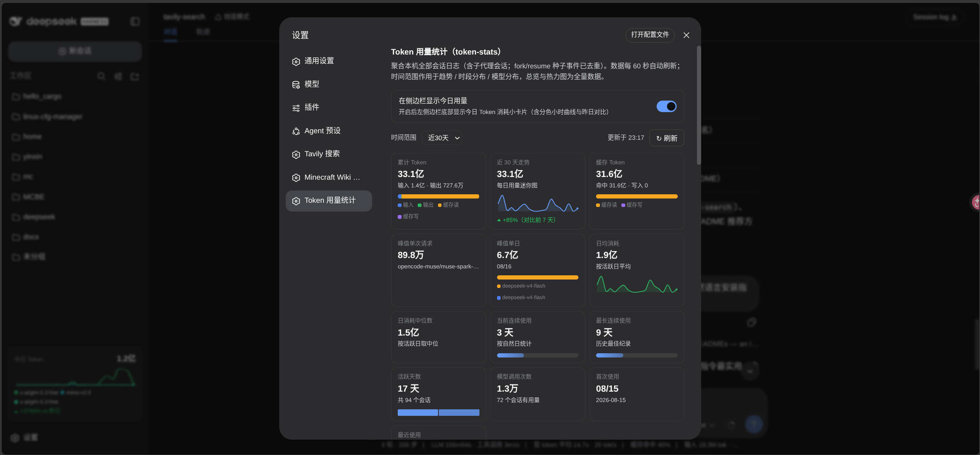This screenshot has height=455, width=980.
Task: Click the 峰值单次请求 card value 89.8万
Action: pos(411,255)
